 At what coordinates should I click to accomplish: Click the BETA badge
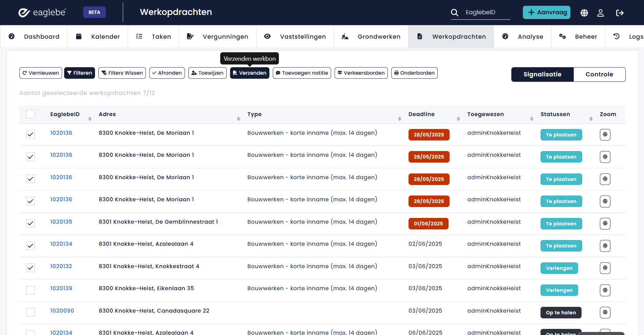point(94,12)
